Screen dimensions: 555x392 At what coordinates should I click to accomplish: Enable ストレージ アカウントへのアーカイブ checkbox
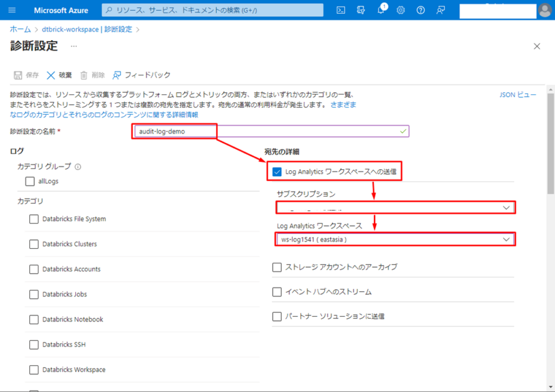(277, 267)
